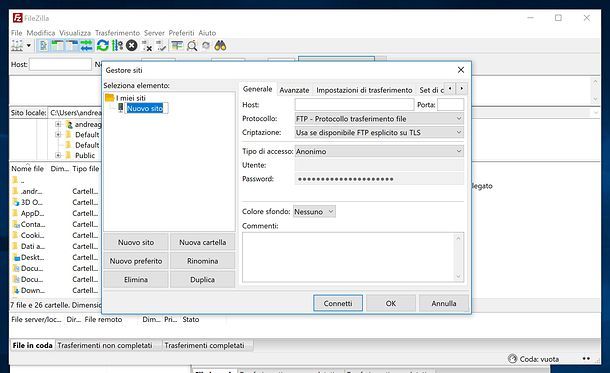The image size is (610, 373).
Task: Open the Colore sfondo dropdown
Action: click(x=314, y=212)
